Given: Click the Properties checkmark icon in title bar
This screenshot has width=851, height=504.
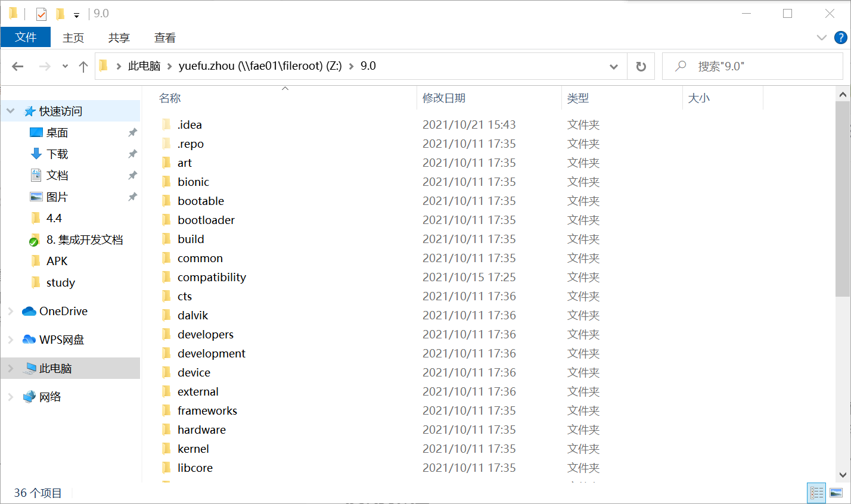Looking at the screenshot, I should [41, 14].
